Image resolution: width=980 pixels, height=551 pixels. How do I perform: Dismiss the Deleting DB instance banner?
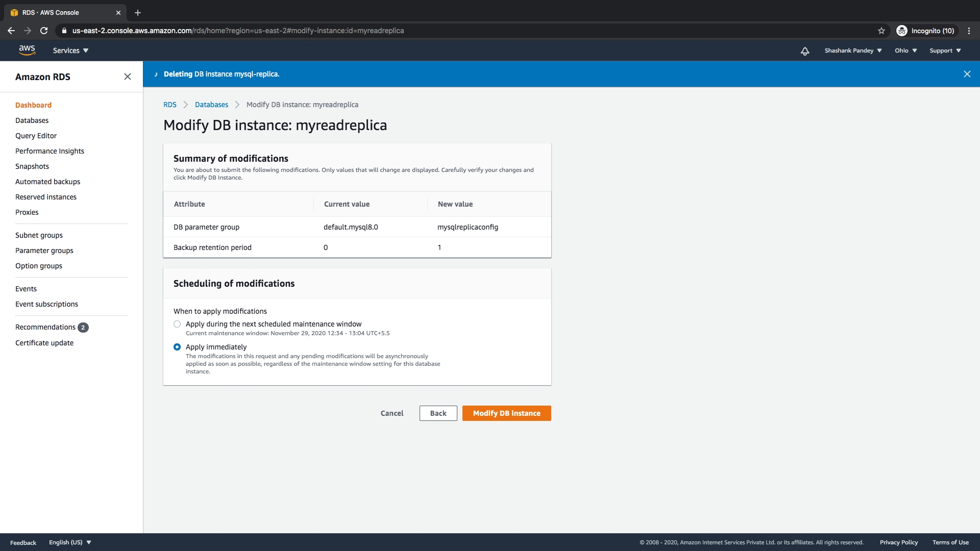967,74
